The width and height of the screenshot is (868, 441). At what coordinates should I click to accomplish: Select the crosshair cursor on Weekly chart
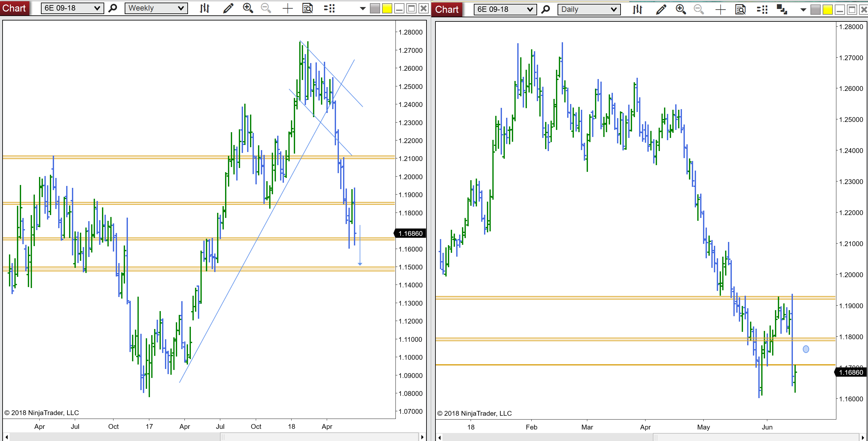[287, 8]
